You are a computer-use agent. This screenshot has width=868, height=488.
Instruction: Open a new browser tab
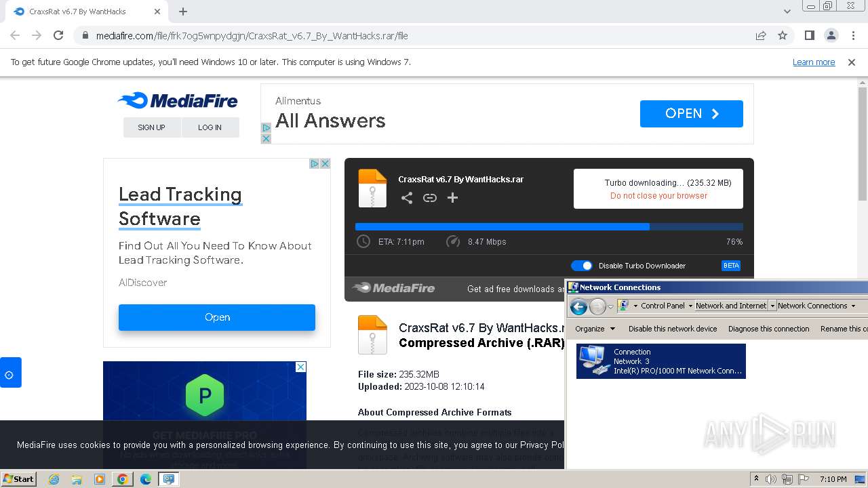tap(183, 12)
